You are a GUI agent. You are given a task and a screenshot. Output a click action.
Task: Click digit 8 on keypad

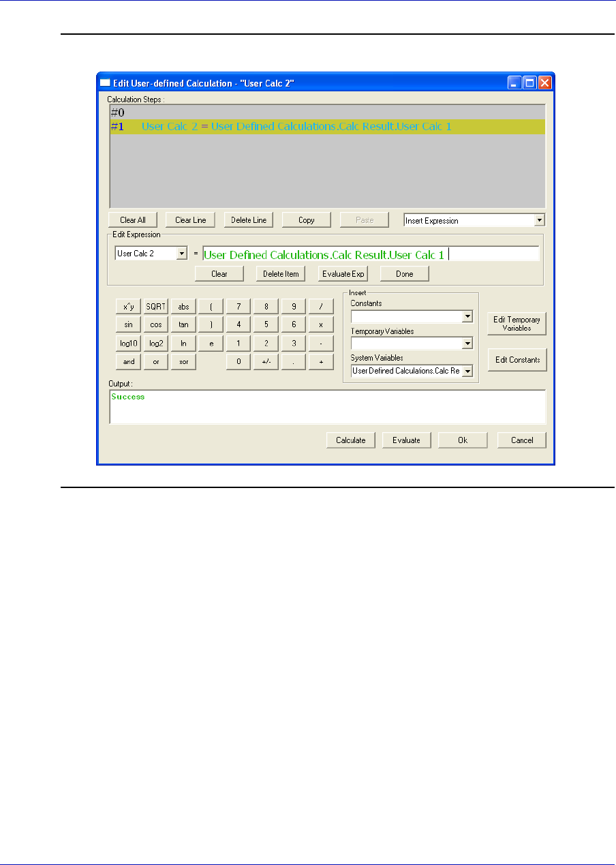click(266, 307)
